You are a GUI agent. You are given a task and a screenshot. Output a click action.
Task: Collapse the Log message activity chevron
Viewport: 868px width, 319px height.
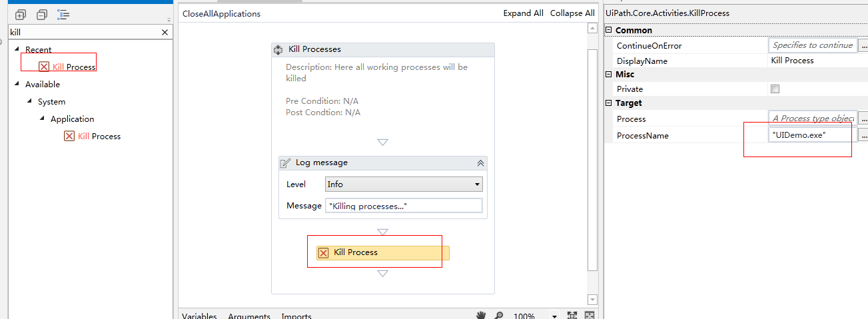click(x=480, y=162)
